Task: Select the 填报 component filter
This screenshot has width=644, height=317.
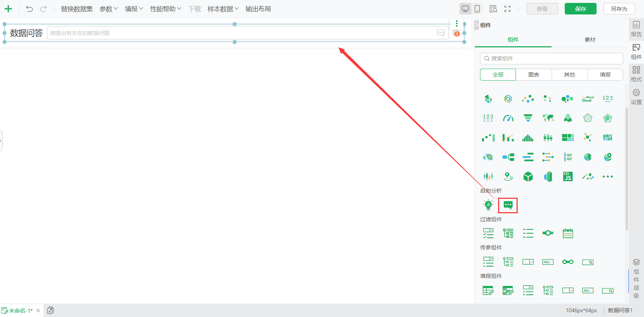Action: pyautogui.click(x=605, y=74)
